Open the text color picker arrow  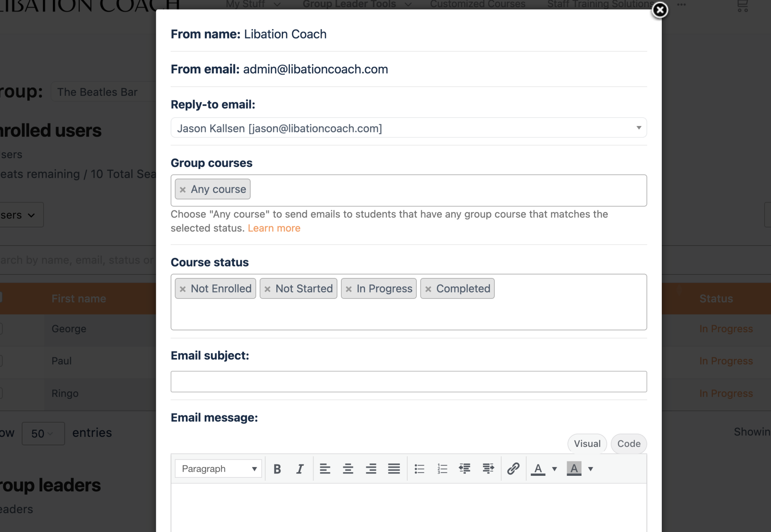555,469
